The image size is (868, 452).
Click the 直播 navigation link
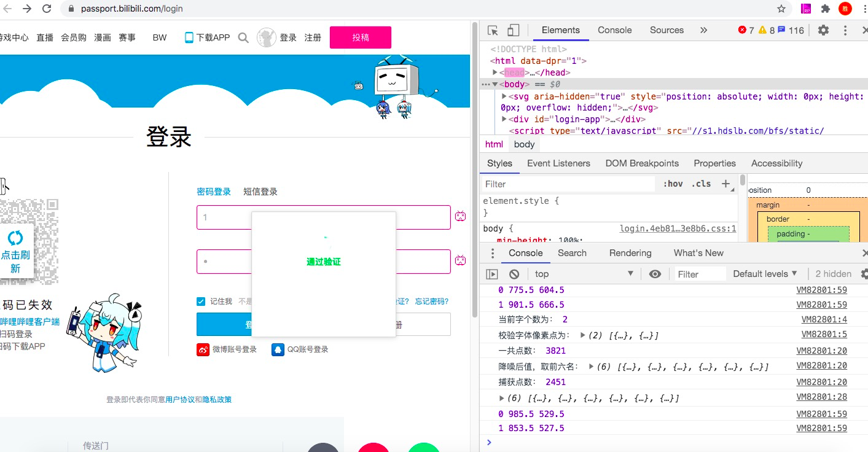(x=45, y=37)
